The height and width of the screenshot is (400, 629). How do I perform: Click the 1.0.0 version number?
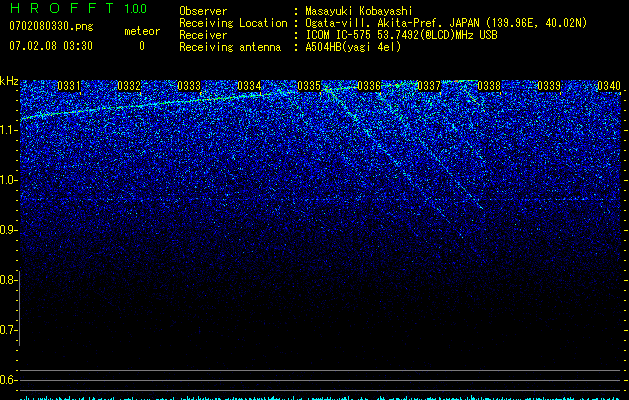(x=135, y=9)
